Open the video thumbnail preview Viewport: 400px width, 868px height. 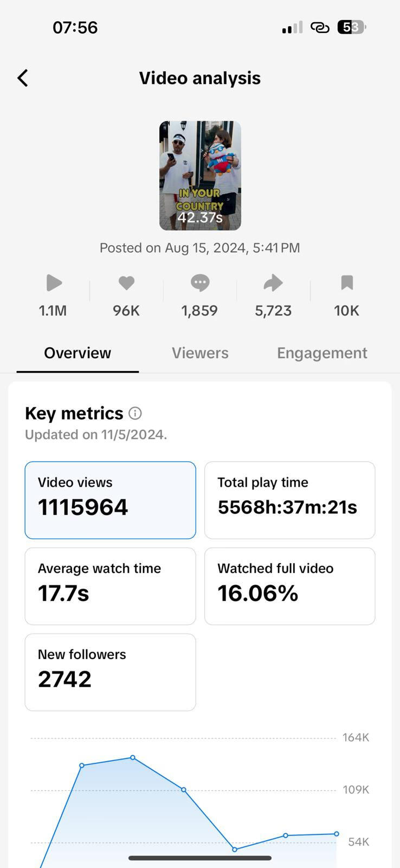(200, 175)
